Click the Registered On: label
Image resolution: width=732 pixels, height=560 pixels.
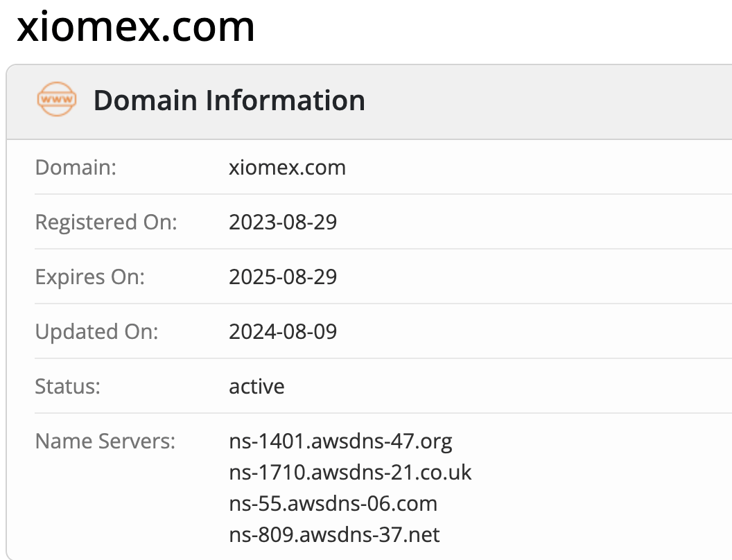(x=107, y=222)
